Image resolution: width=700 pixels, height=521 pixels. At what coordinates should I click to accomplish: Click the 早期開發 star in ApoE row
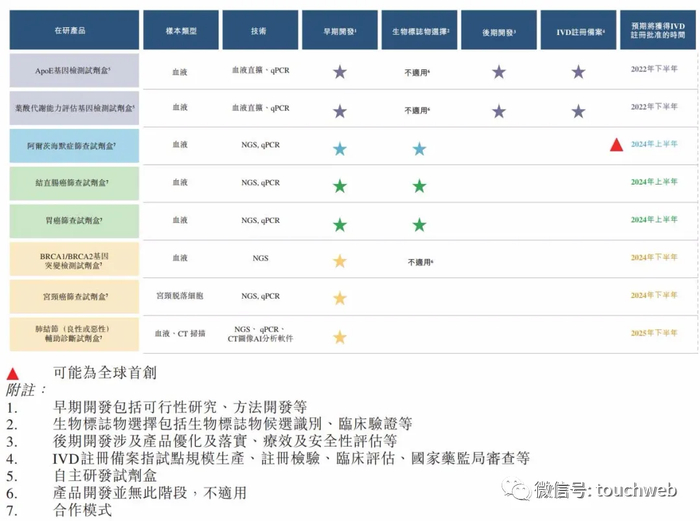(x=340, y=71)
